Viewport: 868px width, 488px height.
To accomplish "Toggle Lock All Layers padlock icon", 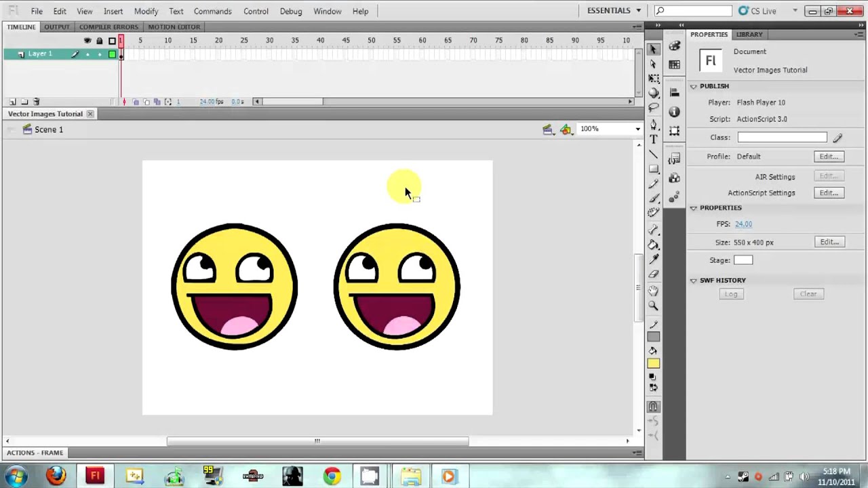I will 99,41.
